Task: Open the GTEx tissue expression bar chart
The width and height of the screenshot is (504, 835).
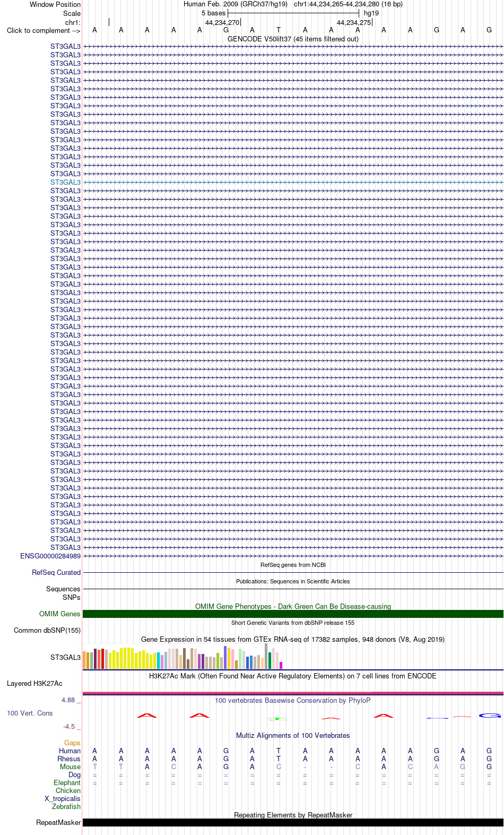Action: [x=183, y=656]
